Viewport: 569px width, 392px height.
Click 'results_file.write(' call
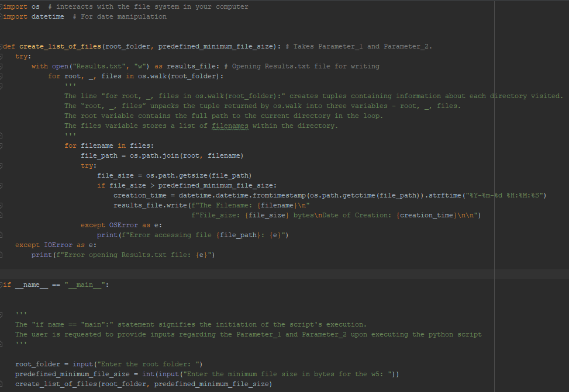152,205
